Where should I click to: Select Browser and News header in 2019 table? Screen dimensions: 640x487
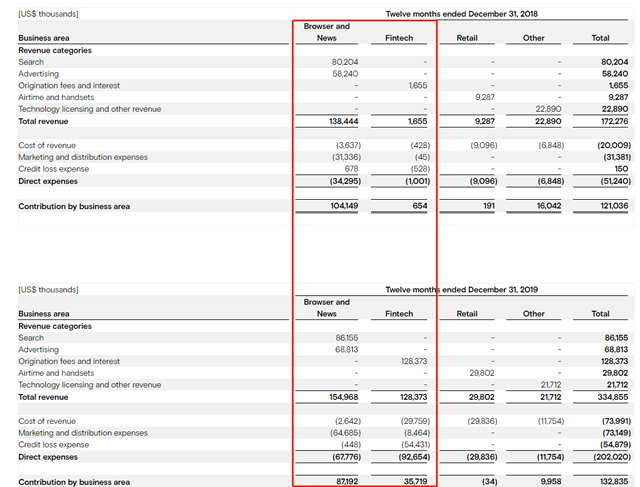point(327,307)
